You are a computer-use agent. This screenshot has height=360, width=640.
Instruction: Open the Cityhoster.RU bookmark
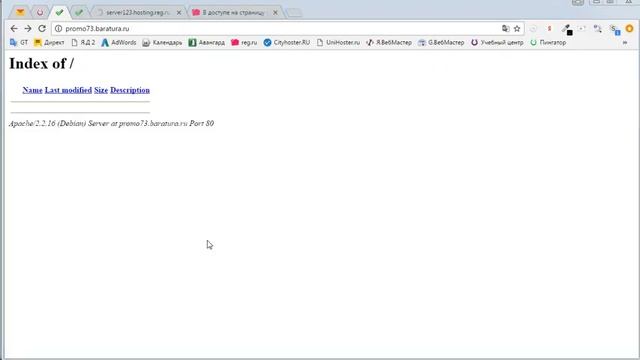287,42
